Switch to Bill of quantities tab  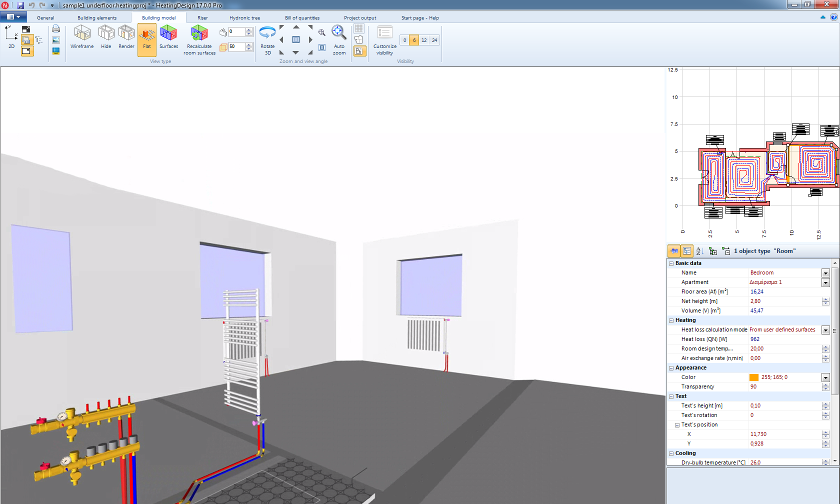pos(302,18)
